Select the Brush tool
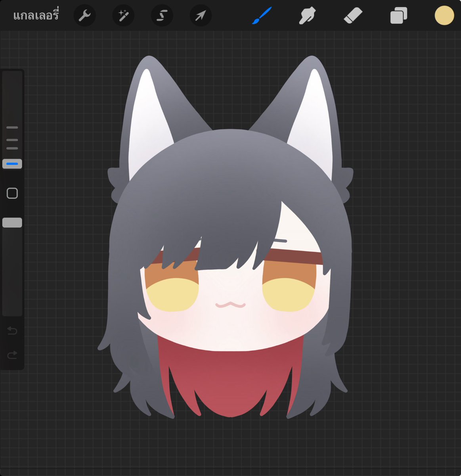This screenshot has width=461, height=476. [x=262, y=16]
